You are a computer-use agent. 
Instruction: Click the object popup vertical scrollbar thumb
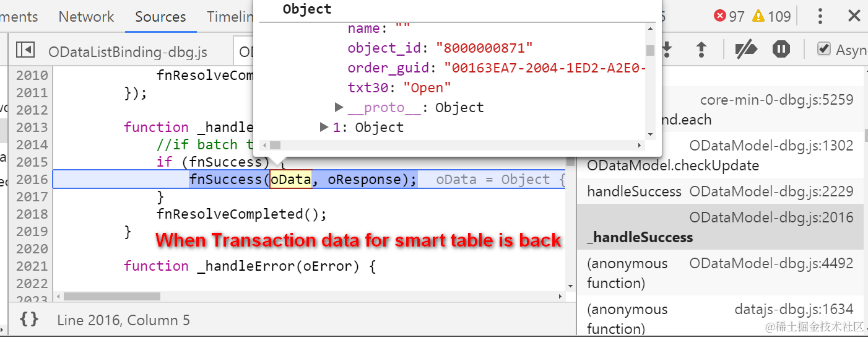click(x=650, y=50)
